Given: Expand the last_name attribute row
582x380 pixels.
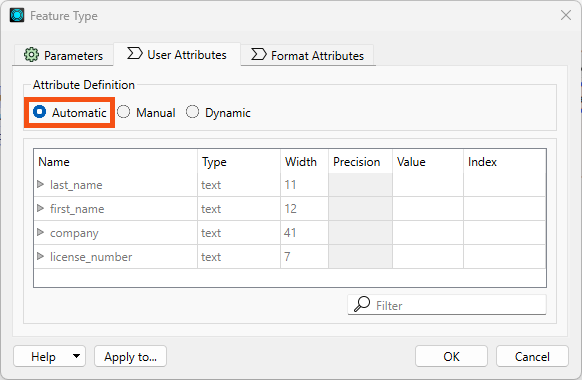Looking at the screenshot, I should point(40,184).
